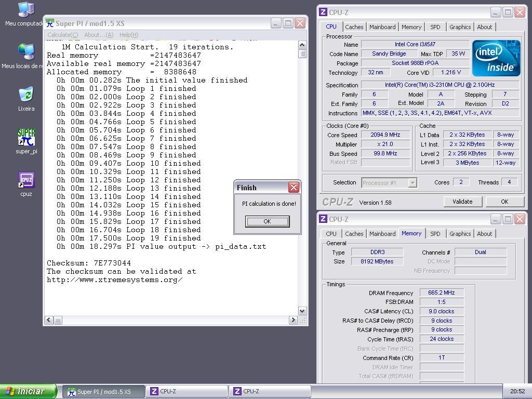Click the Channels # value Dual
This screenshot has width=532, height=399.
481,252
